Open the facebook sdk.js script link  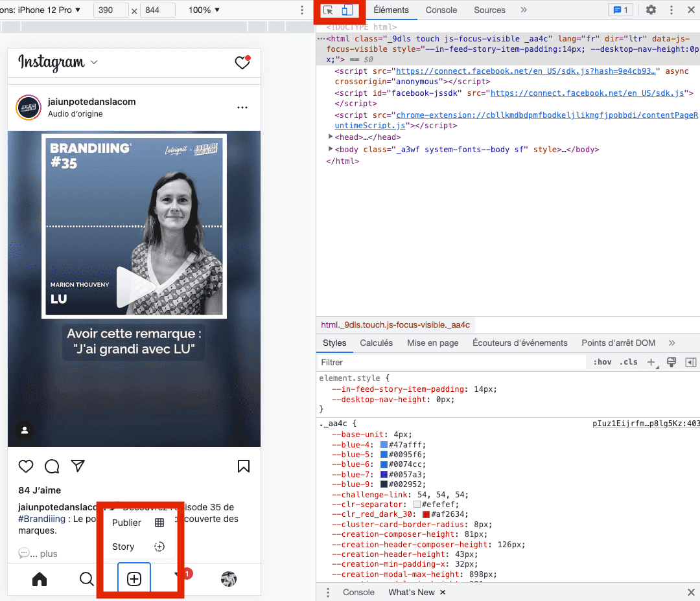tap(587, 93)
